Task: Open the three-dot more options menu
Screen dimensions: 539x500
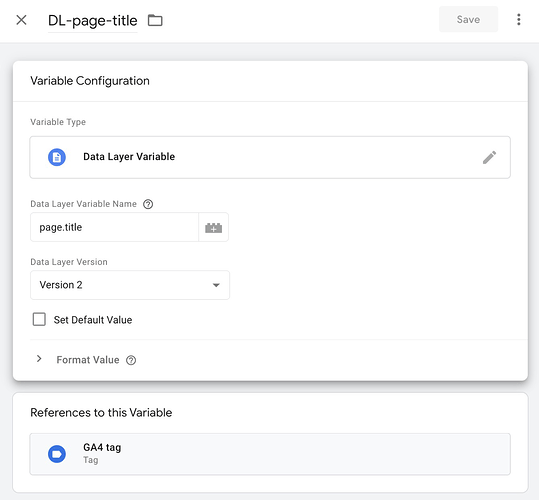Action: point(519,20)
